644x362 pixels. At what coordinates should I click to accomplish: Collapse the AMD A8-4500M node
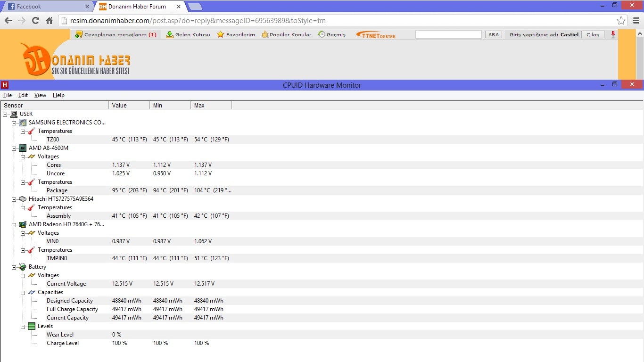[x=14, y=148]
